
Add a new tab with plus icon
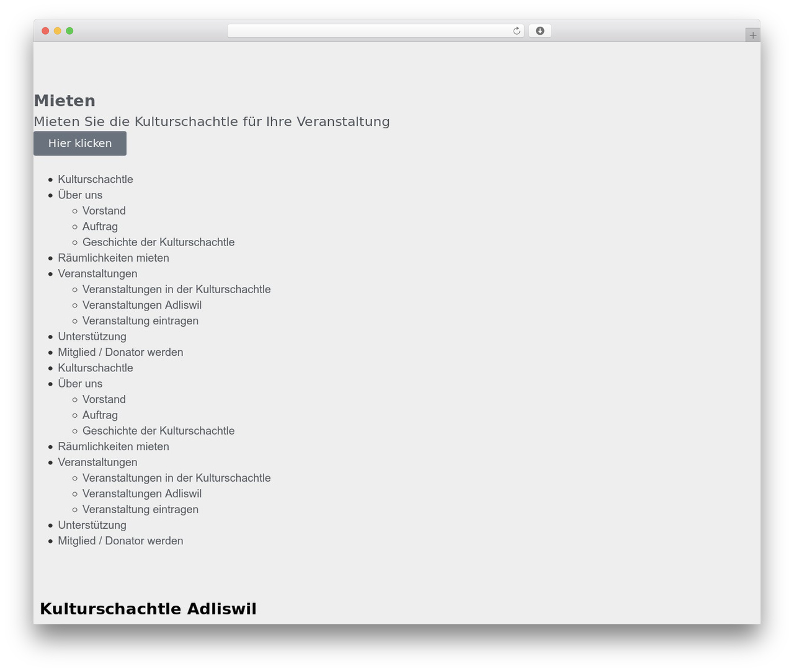pyautogui.click(x=752, y=35)
